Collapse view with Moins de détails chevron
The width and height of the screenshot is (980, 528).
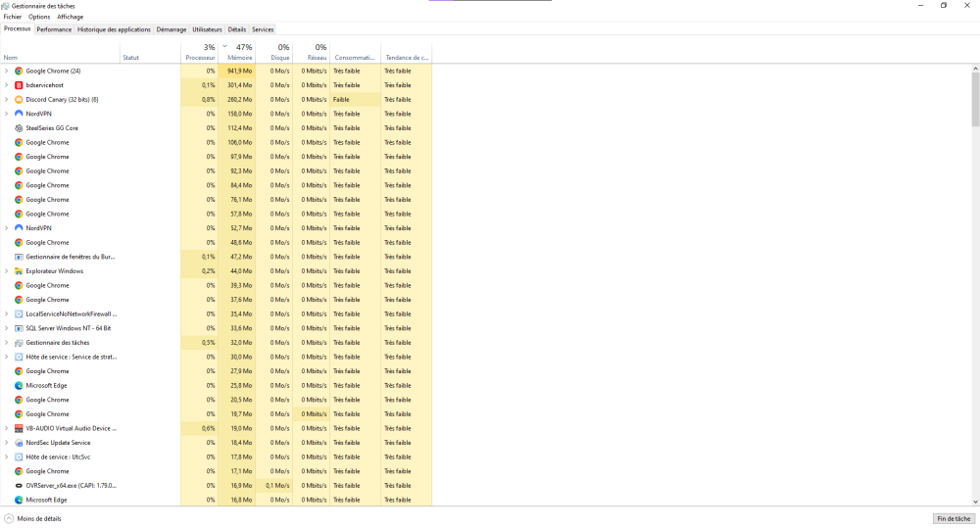coord(9,518)
